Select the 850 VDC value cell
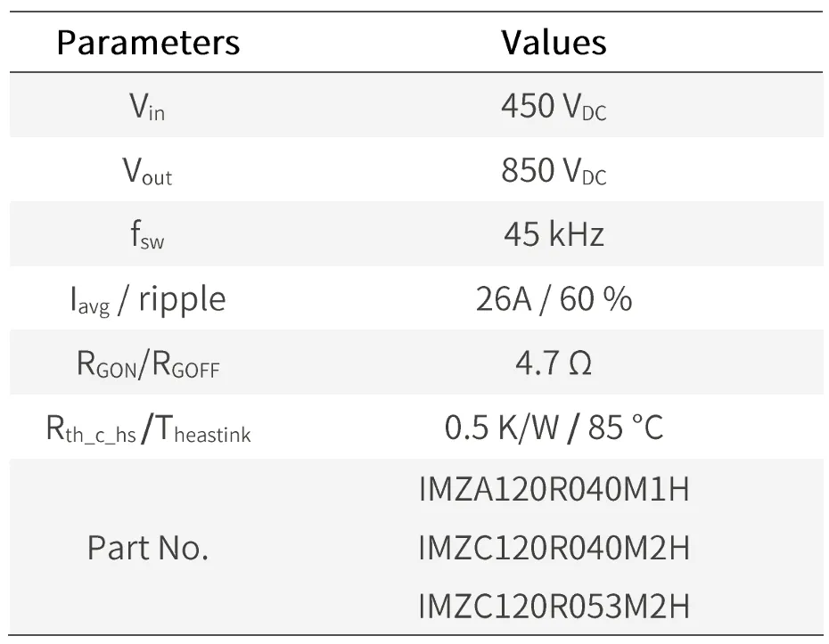 (x=554, y=170)
